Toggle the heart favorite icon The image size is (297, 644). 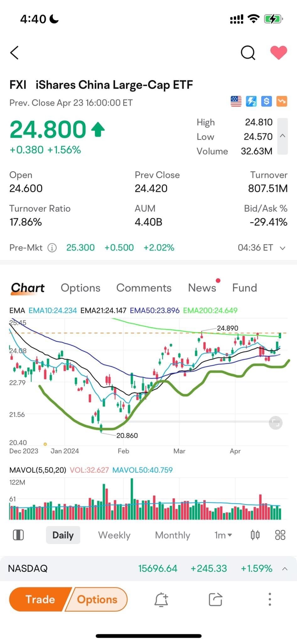tap(278, 53)
